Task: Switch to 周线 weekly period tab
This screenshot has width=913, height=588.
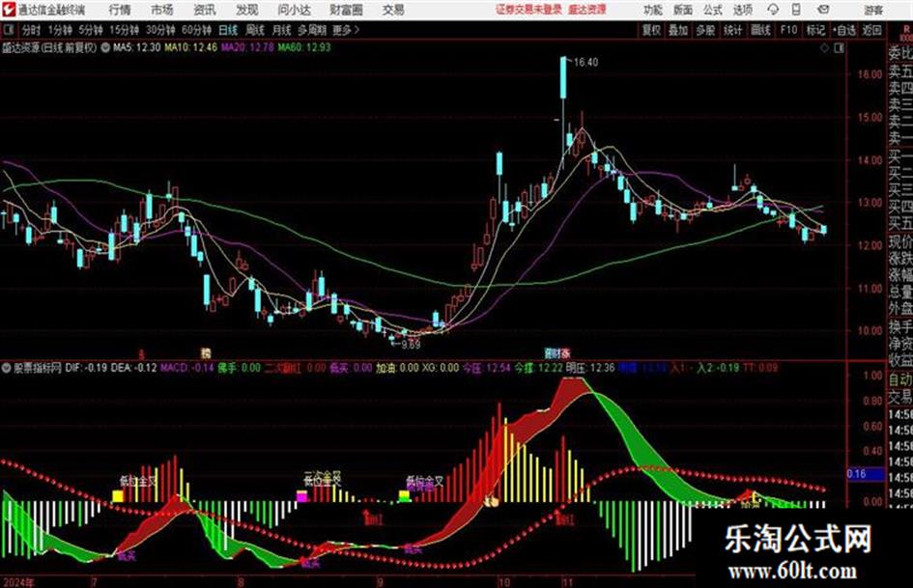Action: (255, 30)
